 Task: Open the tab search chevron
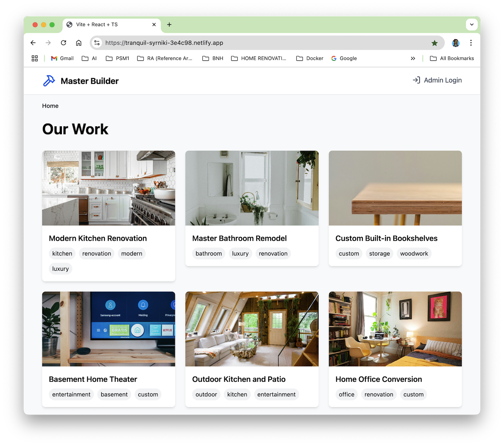tap(472, 24)
